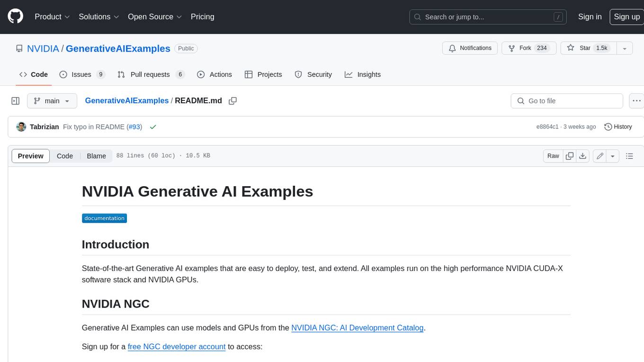
Task: Open free NGC developer account link
Action: pos(177,346)
